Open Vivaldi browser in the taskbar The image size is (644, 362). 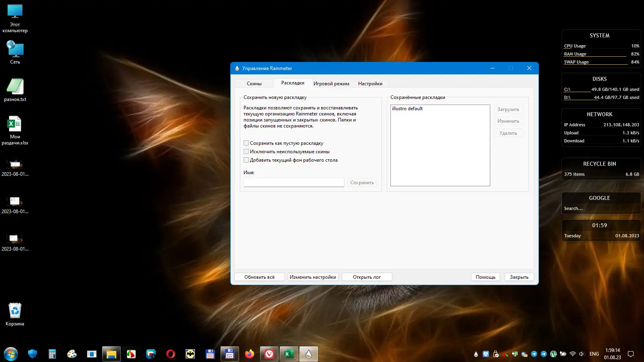(x=269, y=354)
